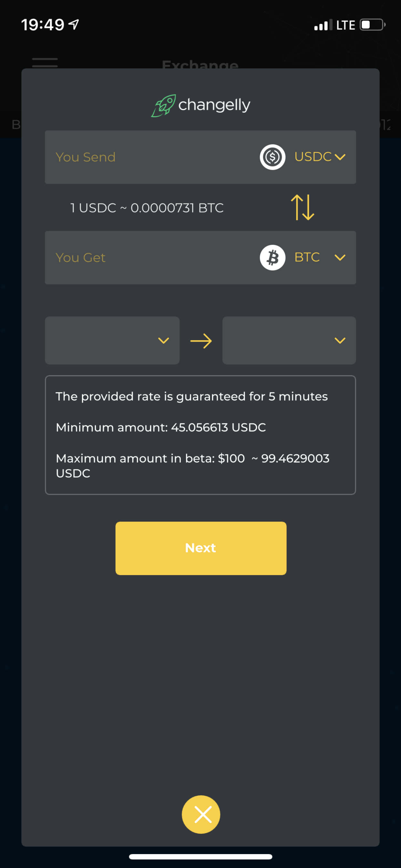Tap the rate text 1 USDC ~ 0.0000731 BTC
401x868 pixels.
click(x=146, y=208)
